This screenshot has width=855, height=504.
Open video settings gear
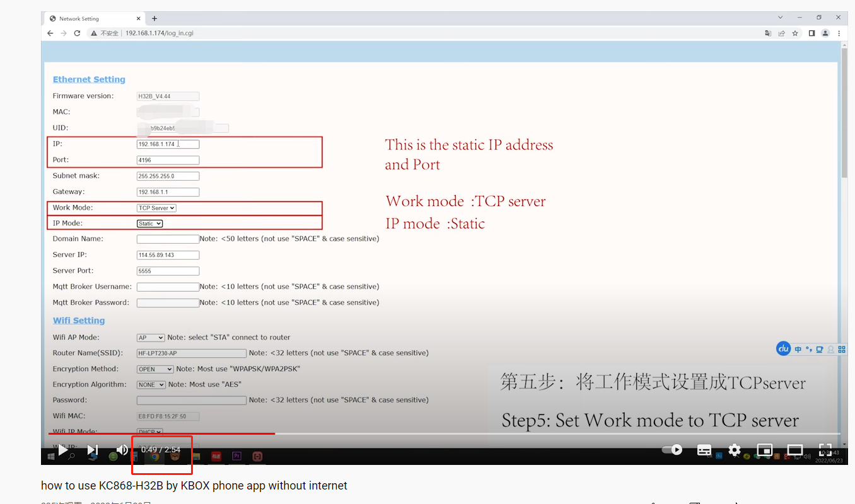pyautogui.click(x=735, y=450)
